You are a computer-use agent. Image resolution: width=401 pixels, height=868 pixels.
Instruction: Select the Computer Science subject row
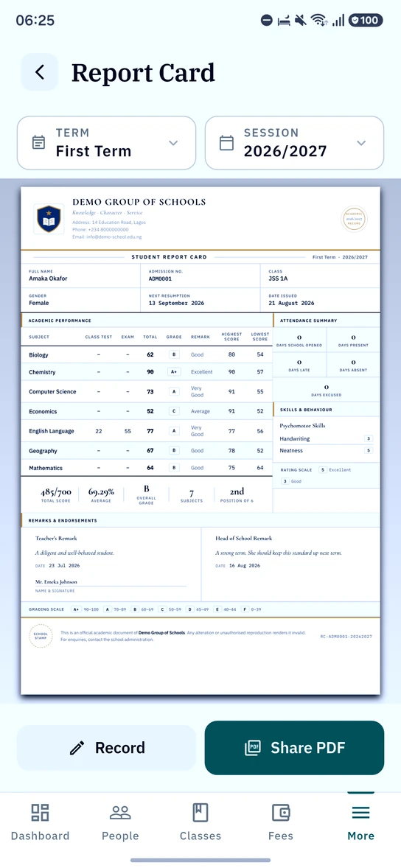[x=147, y=391]
